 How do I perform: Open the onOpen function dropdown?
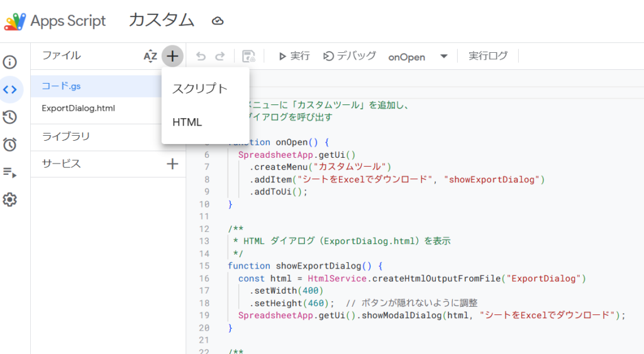418,57
